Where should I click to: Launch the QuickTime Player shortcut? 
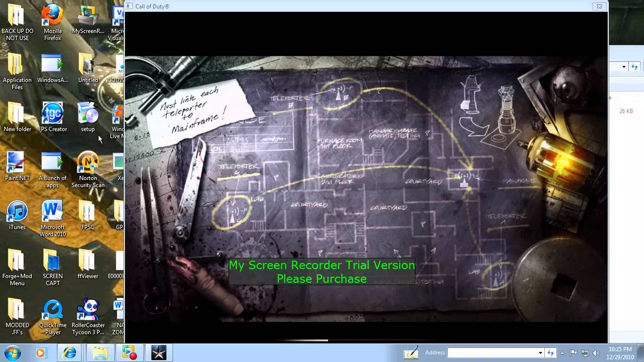(x=52, y=317)
